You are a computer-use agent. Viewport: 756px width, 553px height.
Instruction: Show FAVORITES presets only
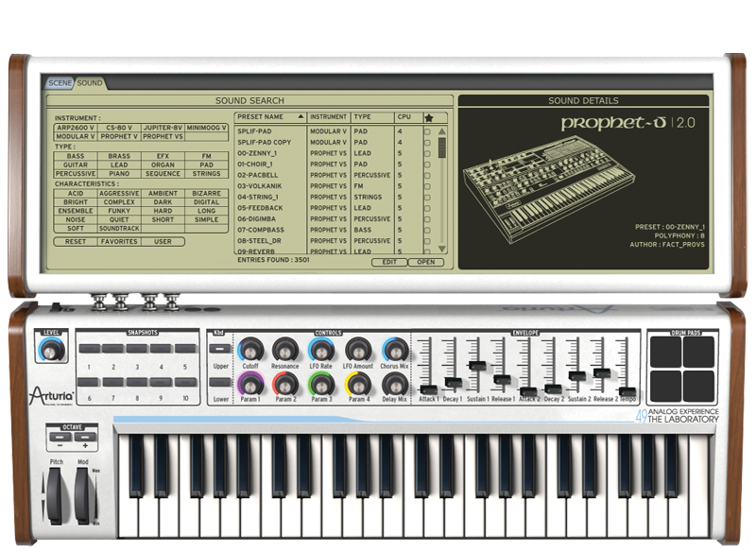click(119, 242)
